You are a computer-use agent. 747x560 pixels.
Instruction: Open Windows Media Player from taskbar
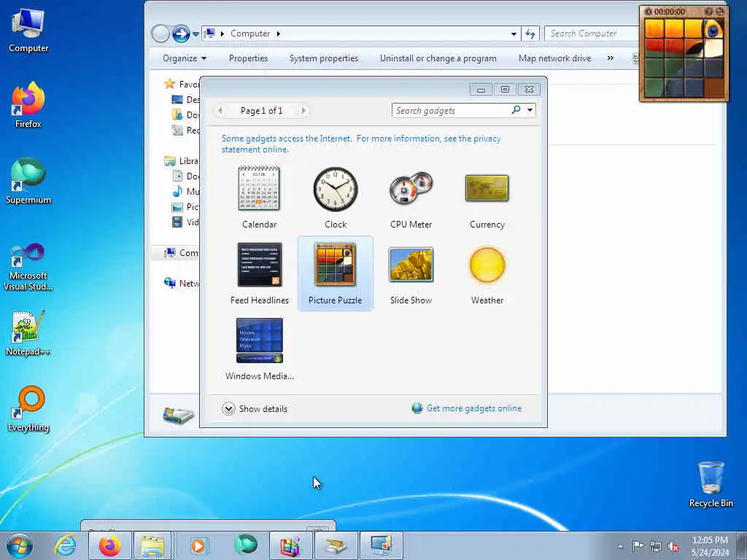(198, 545)
